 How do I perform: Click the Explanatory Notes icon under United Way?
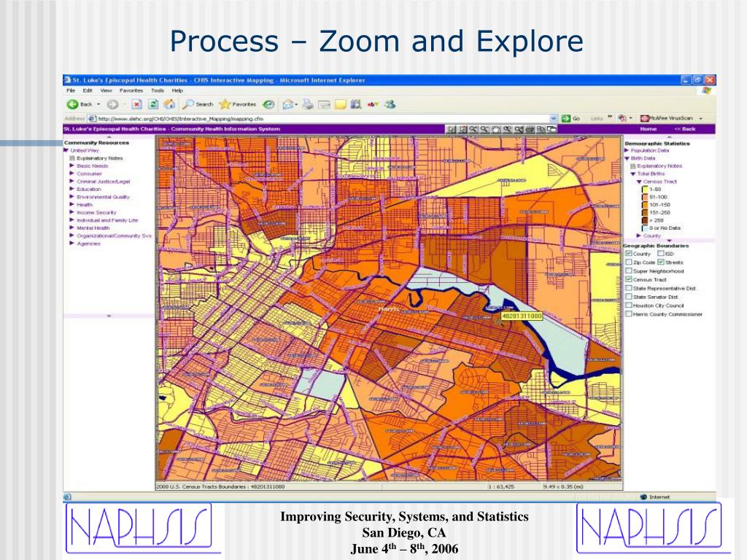72,158
